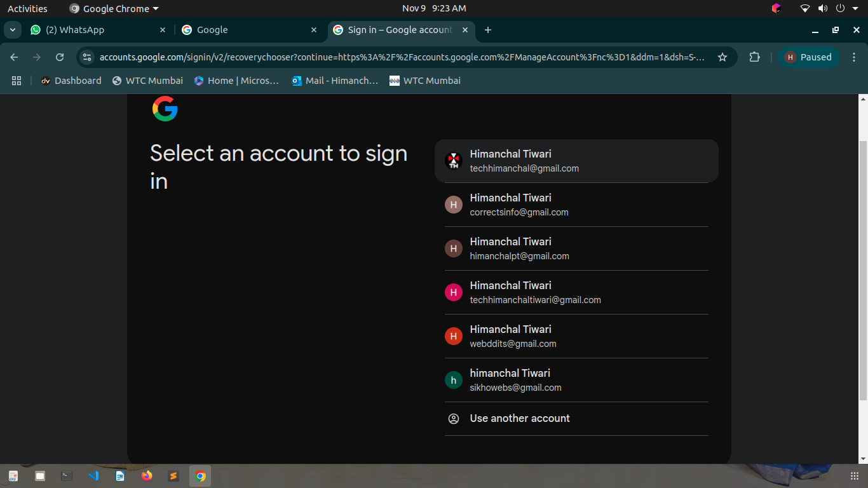The width and height of the screenshot is (868, 488).
Task: Go back to previous page
Action: [x=14, y=57]
